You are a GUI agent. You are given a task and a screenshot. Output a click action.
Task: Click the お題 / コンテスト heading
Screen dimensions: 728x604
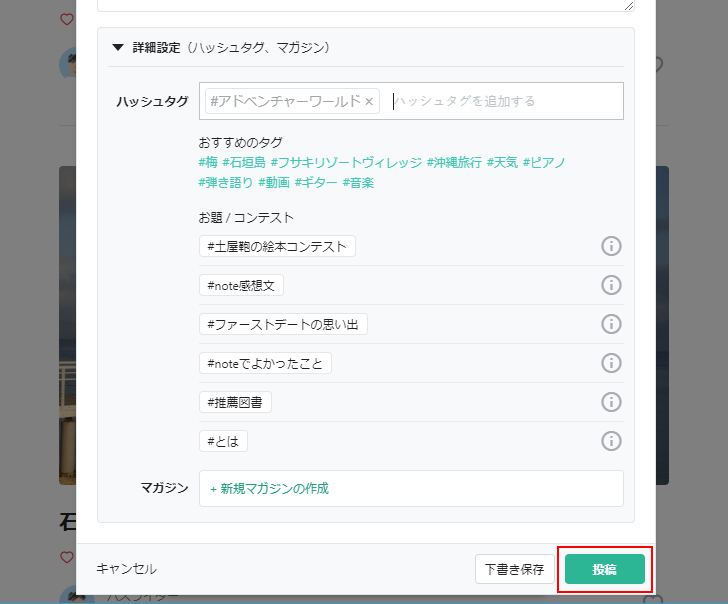246,218
